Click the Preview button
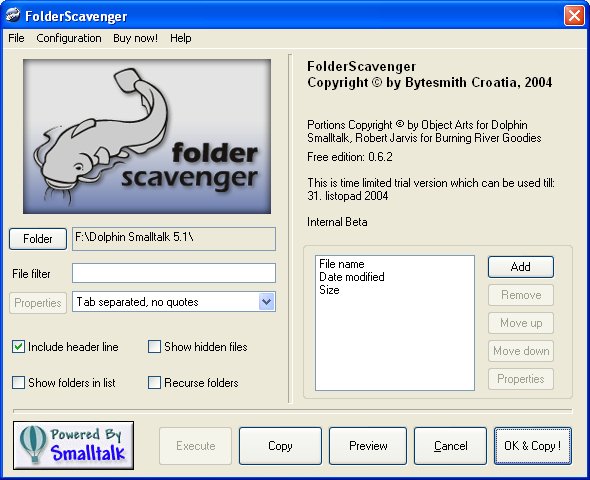 [368, 446]
